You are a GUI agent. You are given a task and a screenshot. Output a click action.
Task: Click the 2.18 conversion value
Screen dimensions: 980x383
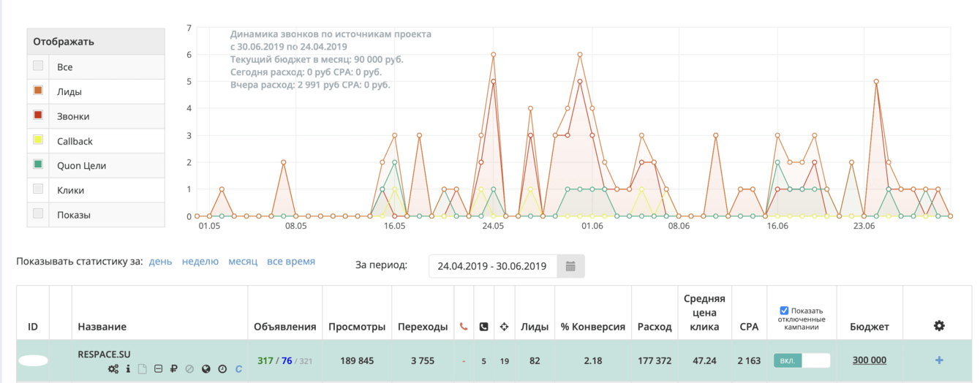tap(593, 360)
